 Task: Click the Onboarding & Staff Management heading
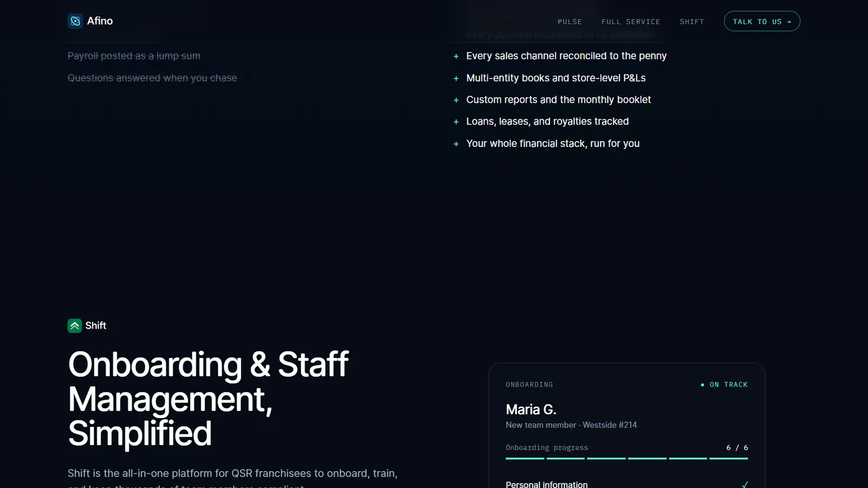(208, 399)
